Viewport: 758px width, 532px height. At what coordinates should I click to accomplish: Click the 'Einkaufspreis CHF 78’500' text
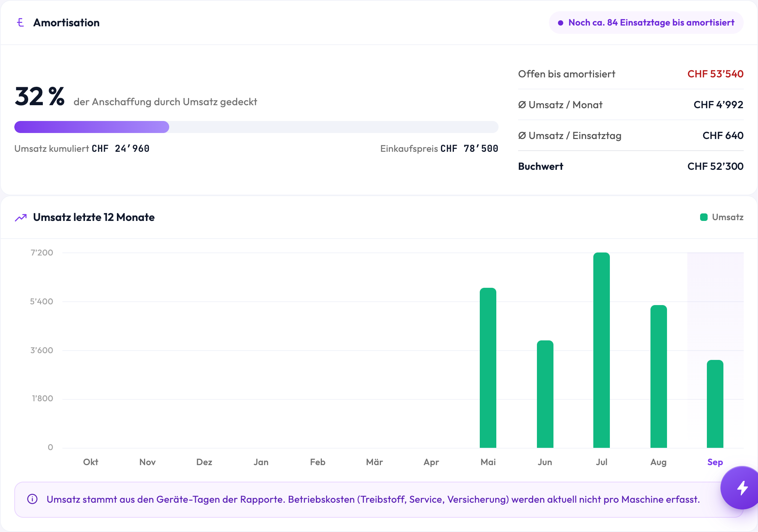(x=439, y=149)
